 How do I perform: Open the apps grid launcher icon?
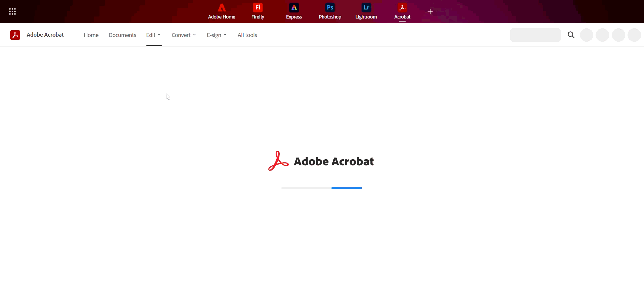tap(12, 11)
